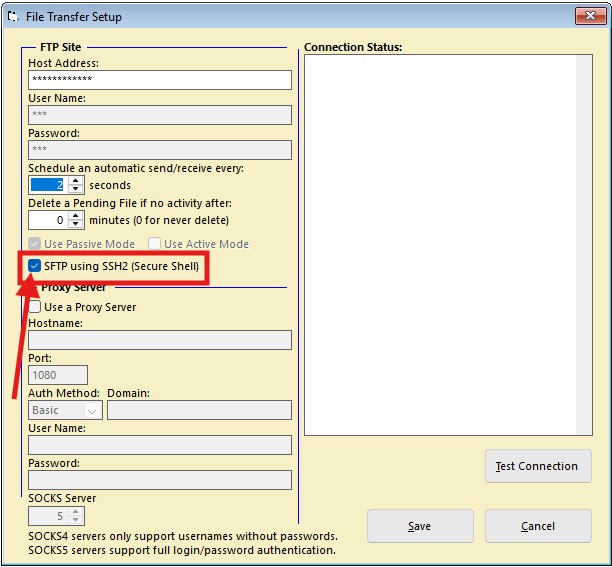612x567 pixels.
Task: Uncheck SFTP using SSH2 (Secure Shell)
Action: [34, 266]
